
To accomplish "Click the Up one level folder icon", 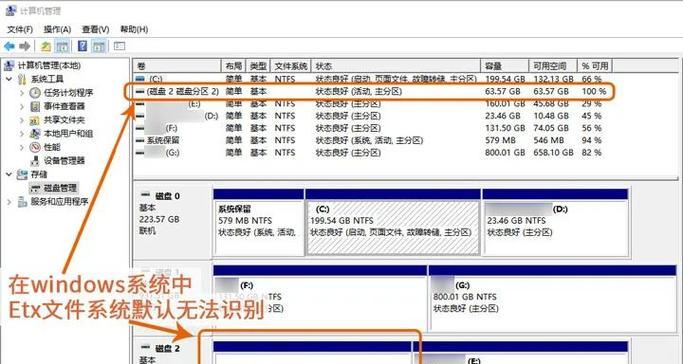I will [46, 46].
